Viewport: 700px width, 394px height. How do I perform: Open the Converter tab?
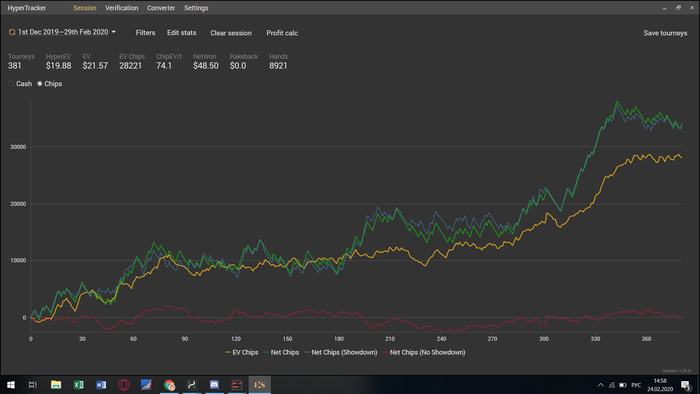161,8
